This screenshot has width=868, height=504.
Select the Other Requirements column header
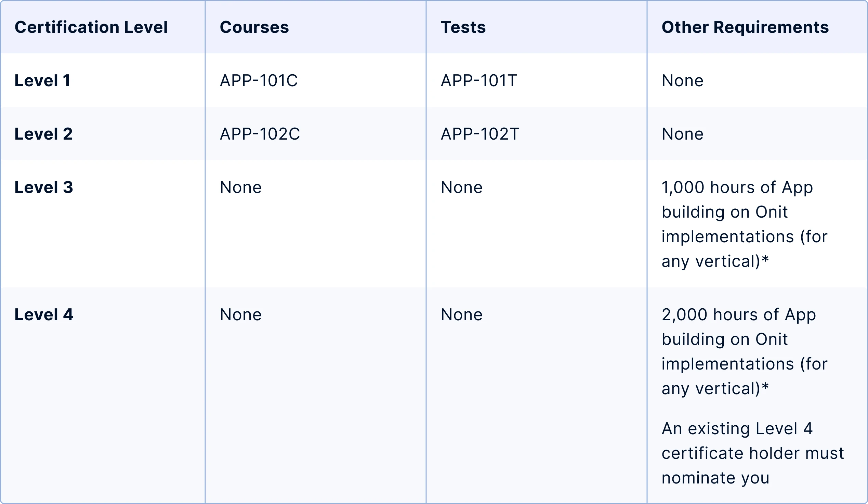click(x=745, y=27)
